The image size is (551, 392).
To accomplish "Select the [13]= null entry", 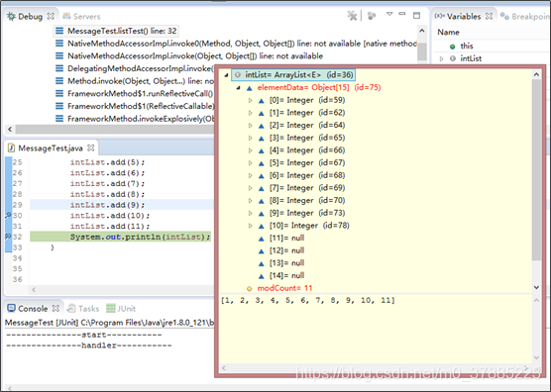I will (286, 263).
